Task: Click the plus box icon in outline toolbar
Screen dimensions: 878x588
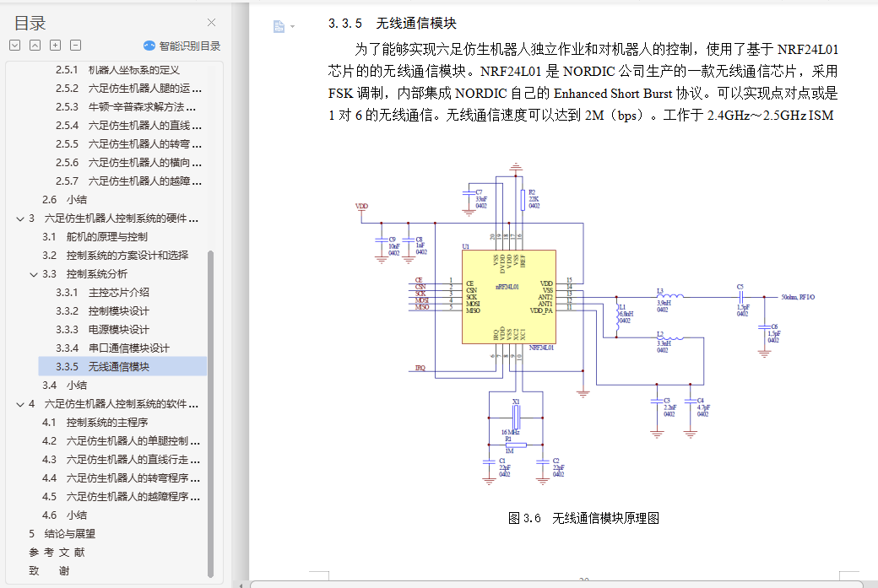Action: pyautogui.click(x=56, y=46)
